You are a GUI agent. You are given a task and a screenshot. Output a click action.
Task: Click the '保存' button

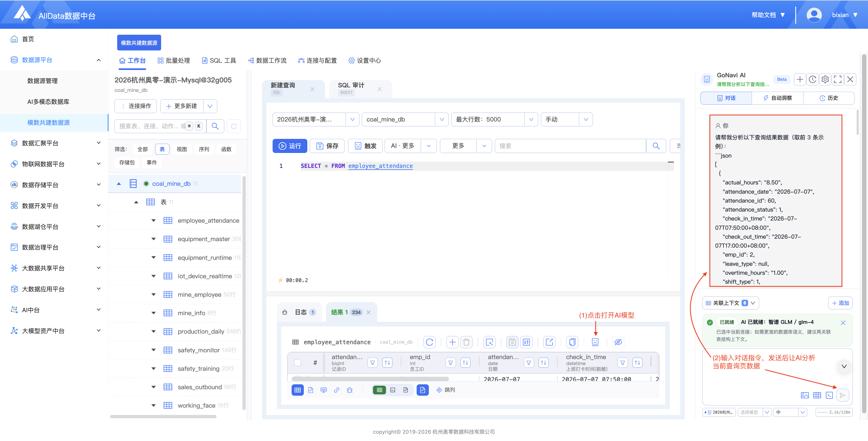327,146
